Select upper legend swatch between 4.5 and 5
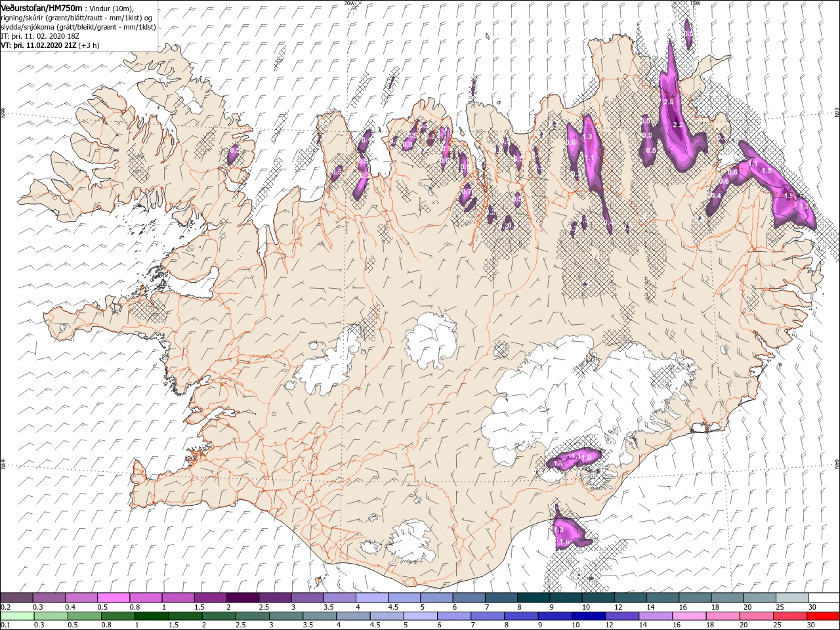Screen dimensions: 840x630 (x=404, y=598)
